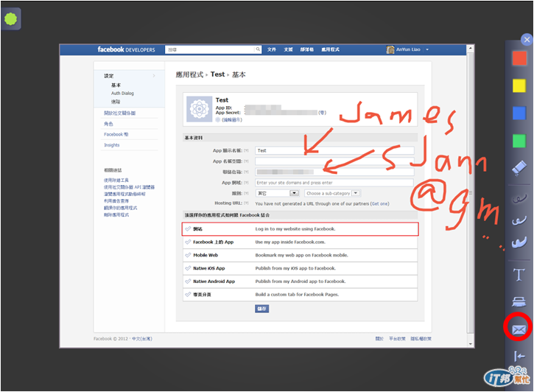The image size is (534, 392).
Task: Open the account dropdown arrow beside AnYun Liao
Action: (x=427, y=49)
